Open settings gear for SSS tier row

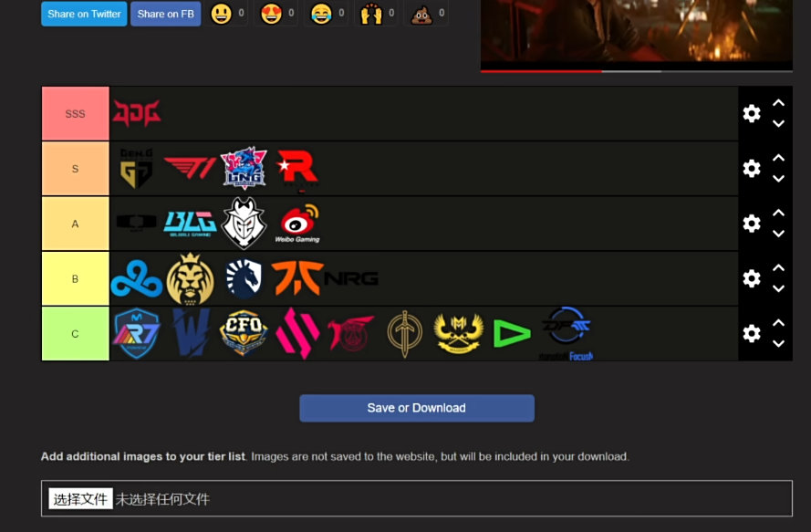point(752,113)
